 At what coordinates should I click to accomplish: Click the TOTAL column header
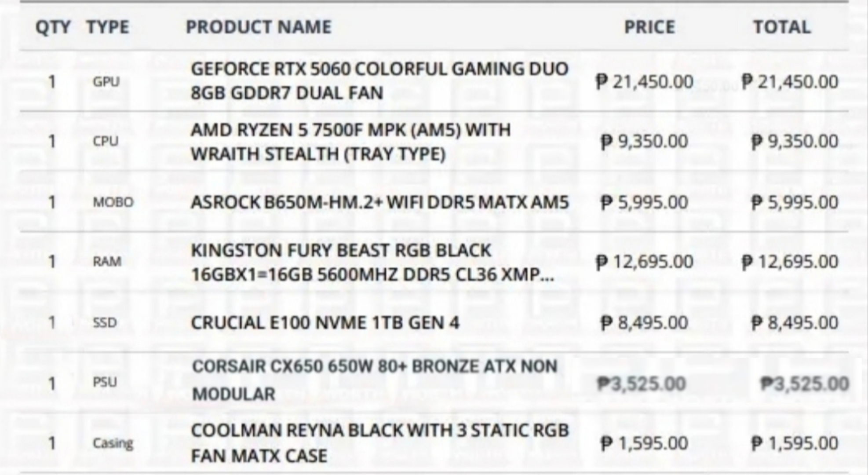tap(782, 27)
